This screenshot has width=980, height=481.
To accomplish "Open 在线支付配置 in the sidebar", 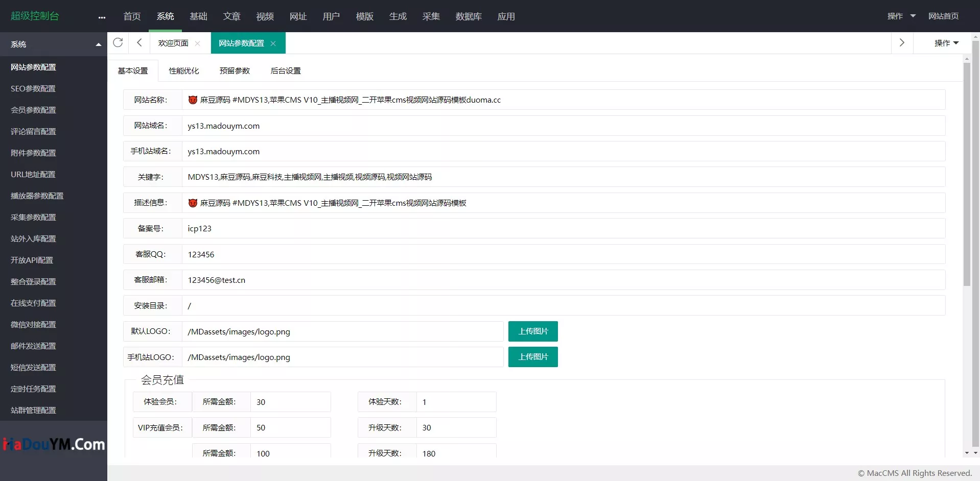I will tap(33, 303).
